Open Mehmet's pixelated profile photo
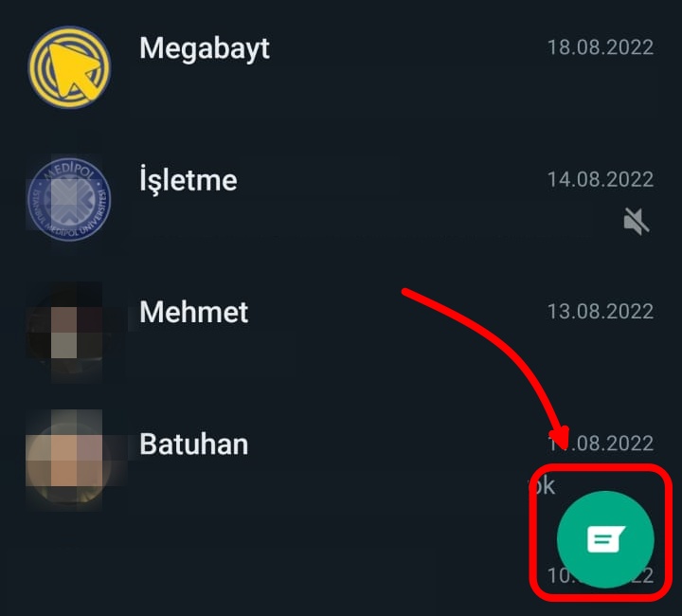This screenshot has width=682, height=616. click(65, 332)
